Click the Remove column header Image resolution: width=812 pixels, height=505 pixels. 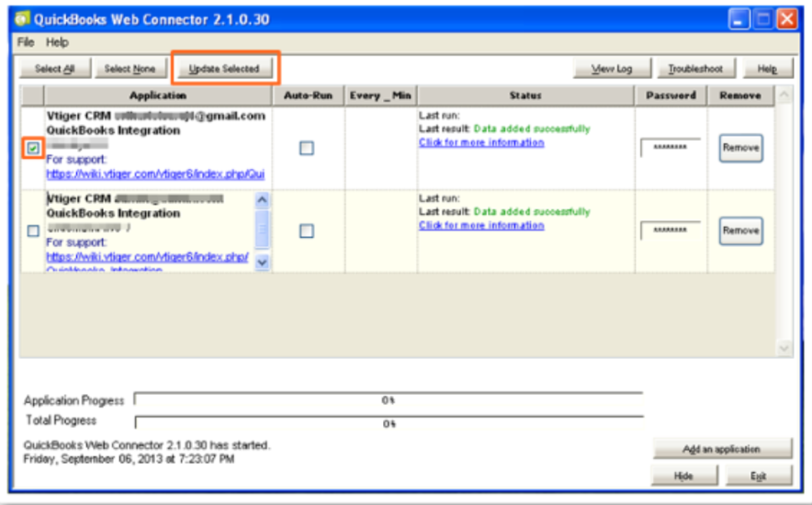point(740,95)
